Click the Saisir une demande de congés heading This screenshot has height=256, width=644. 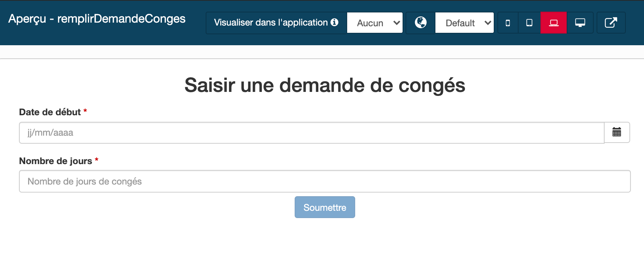pos(325,85)
